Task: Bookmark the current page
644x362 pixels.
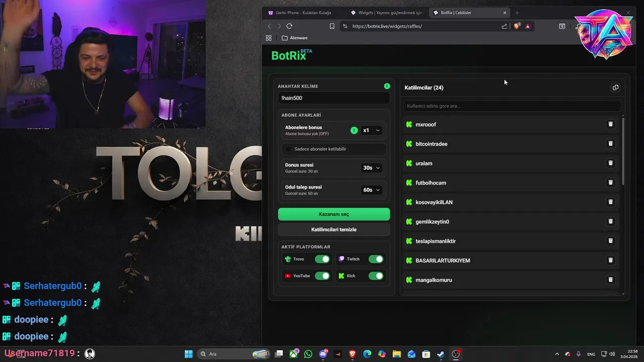Action: (x=332, y=26)
